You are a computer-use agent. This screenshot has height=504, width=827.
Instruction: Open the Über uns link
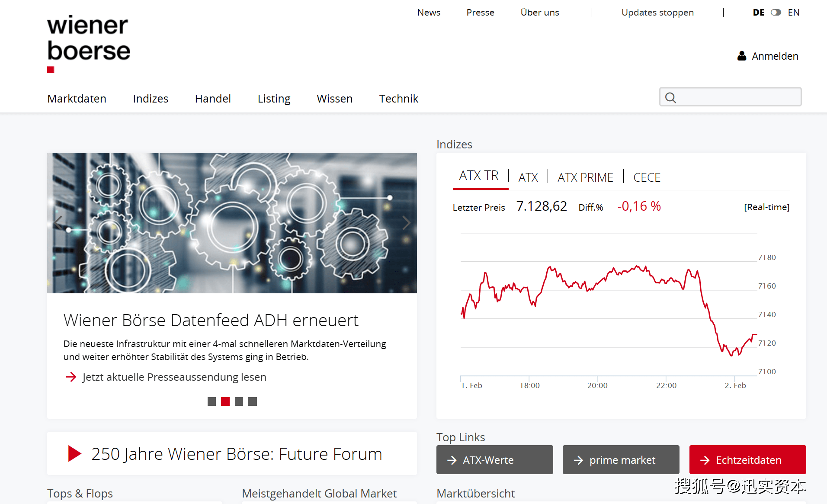point(539,13)
